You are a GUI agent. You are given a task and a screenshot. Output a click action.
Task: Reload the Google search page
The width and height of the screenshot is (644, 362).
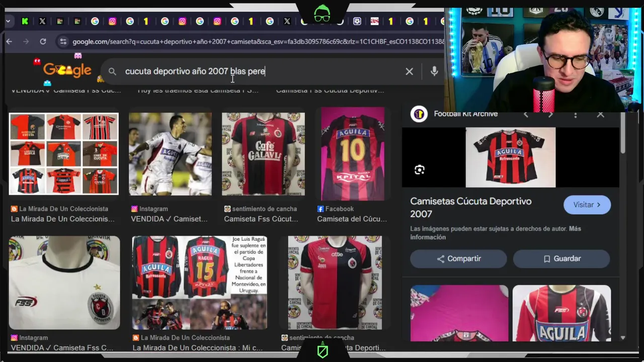click(43, 42)
